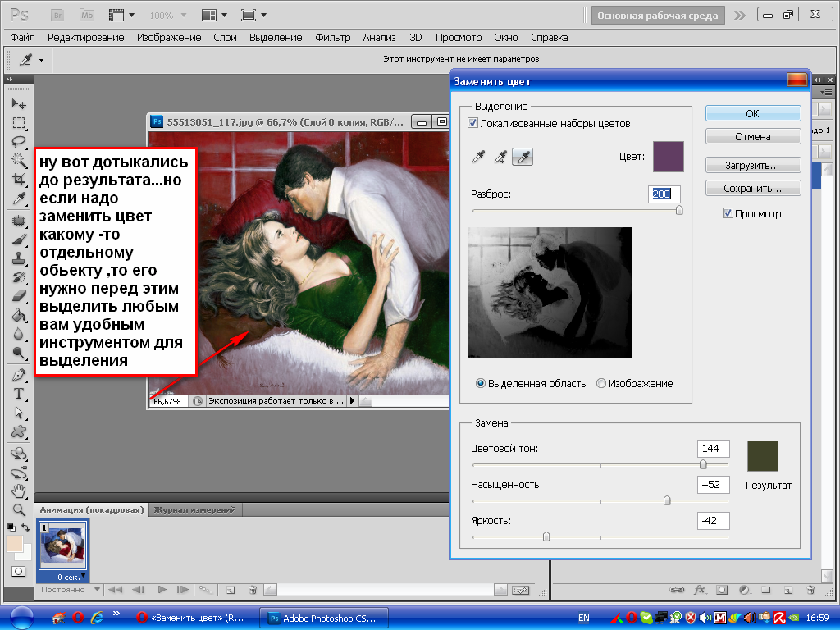Swap foreground and background colors
This screenshot has width=840, height=630.
pyautogui.click(x=25, y=527)
